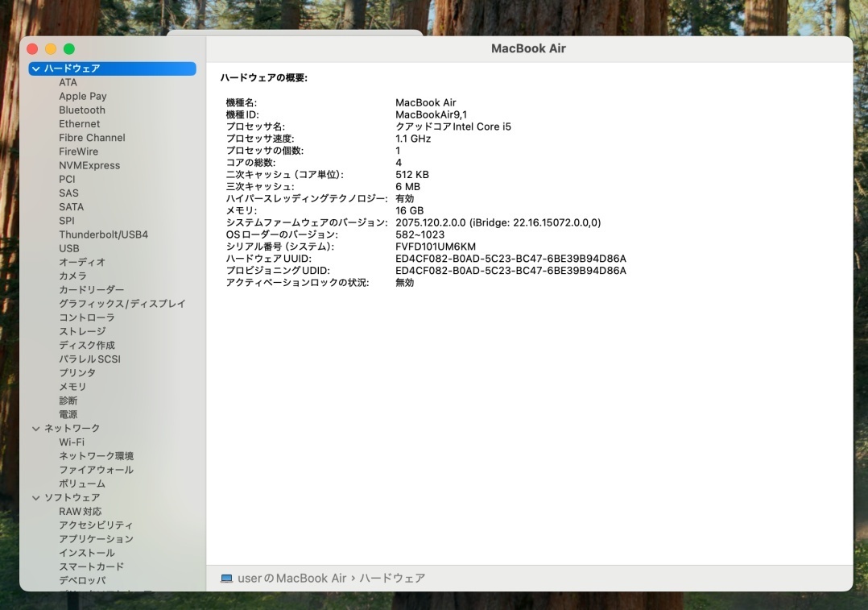Select Apple Pay in the sidebar

[83, 97]
